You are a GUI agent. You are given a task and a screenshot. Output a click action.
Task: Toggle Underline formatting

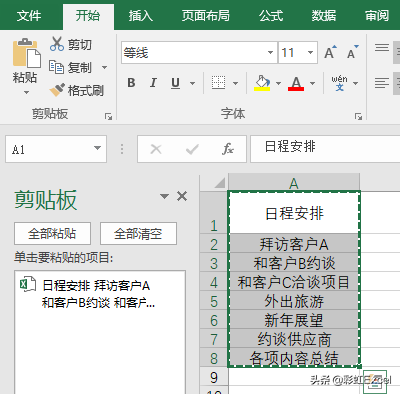(x=175, y=83)
